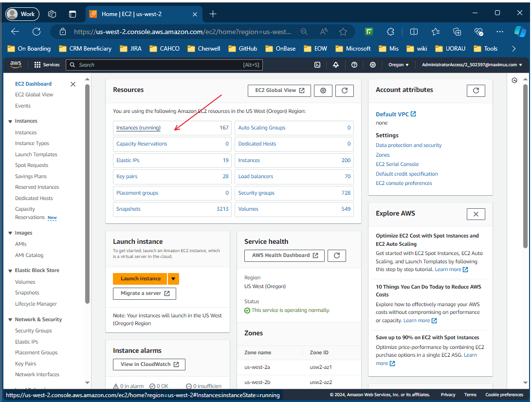This screenshot has width=532, height=402.
Task: Open the AWS support help icon
Action: point(354,65)
